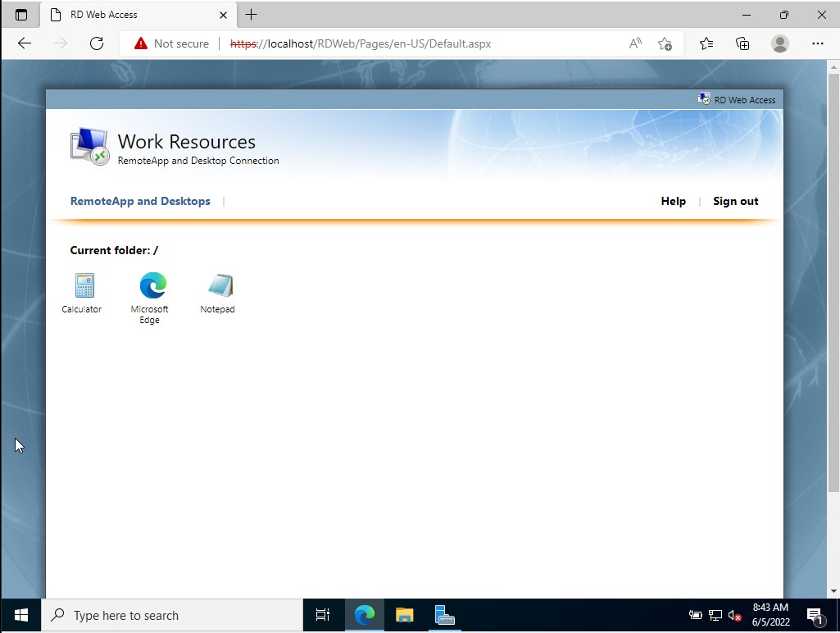
Task: Click the Sign out link
Action: (736, 201)
